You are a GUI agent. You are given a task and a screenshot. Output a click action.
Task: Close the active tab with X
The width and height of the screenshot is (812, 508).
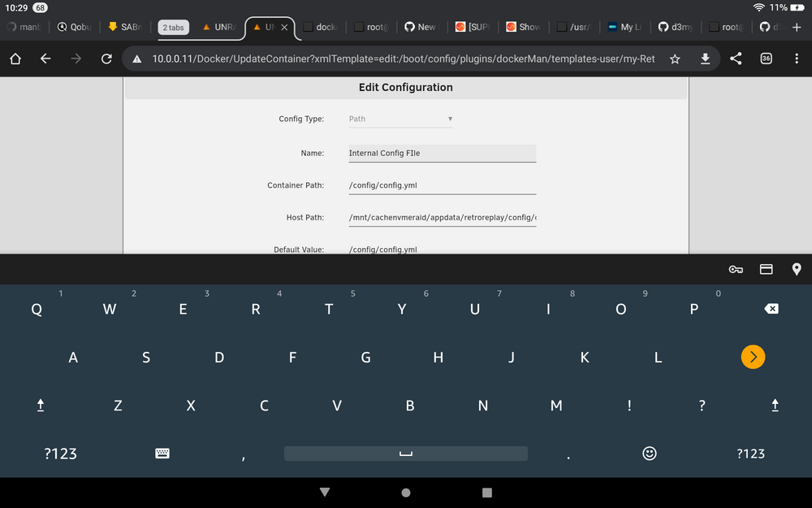284,28
